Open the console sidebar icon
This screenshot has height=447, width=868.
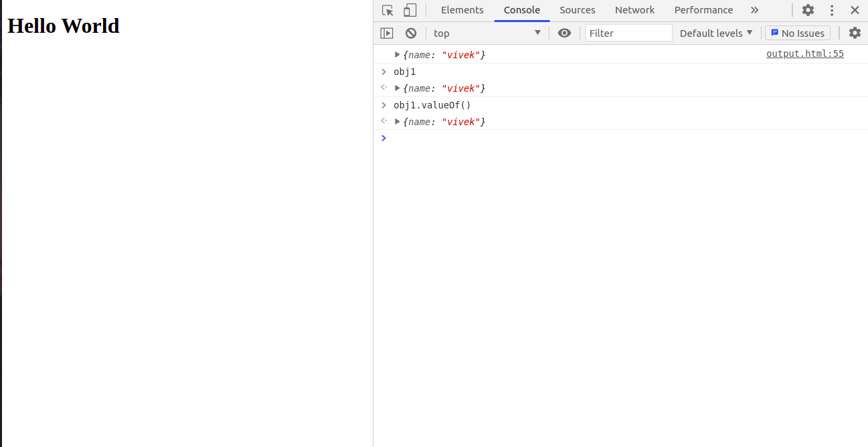click(387, 32)
